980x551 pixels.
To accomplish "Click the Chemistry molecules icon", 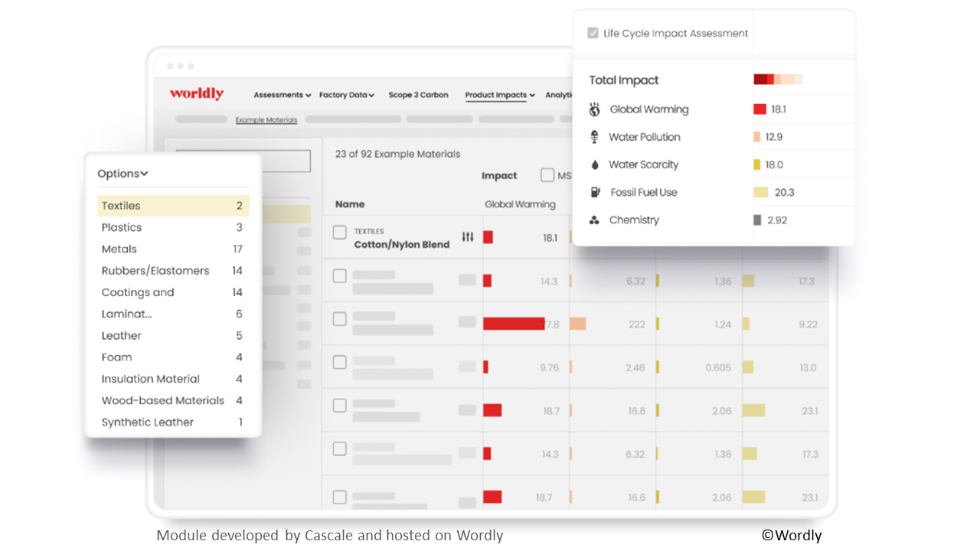I will (x=594, y=220).
